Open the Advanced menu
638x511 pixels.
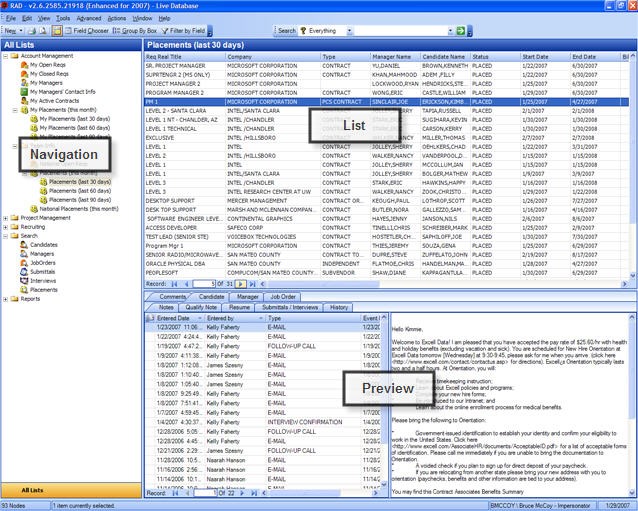point(88,18)
